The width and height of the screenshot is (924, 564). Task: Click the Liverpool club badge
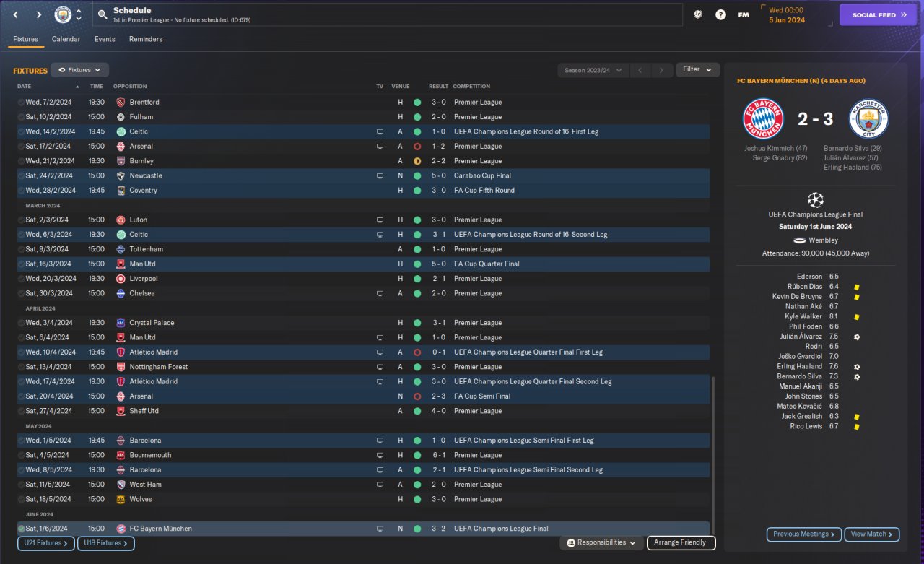point(121,279)
